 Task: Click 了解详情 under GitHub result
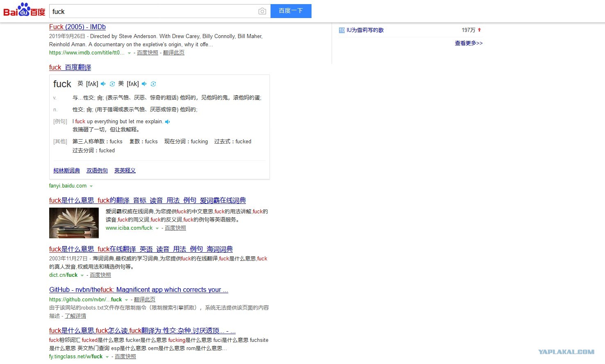(75, 316)
